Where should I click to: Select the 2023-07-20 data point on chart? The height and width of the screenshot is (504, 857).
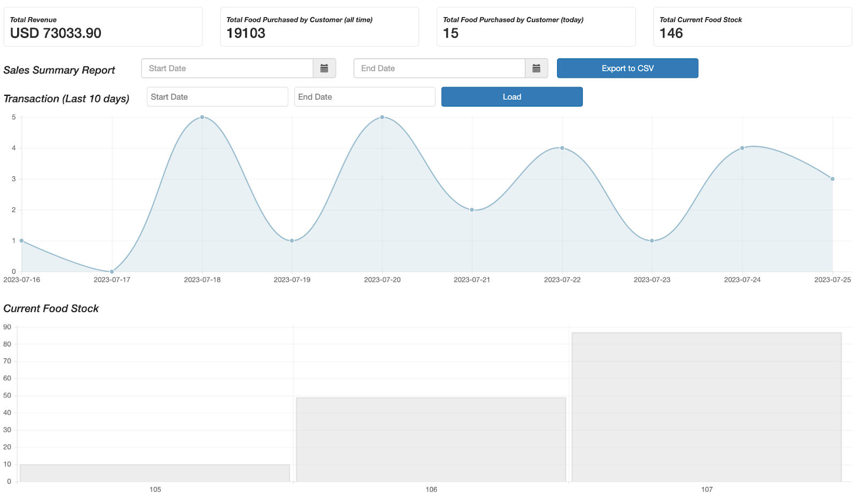pos(382,117)
